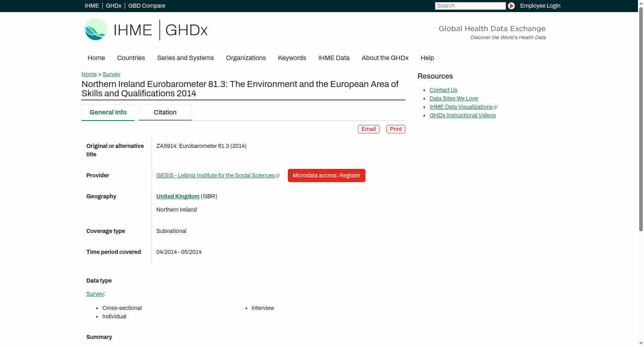The width and height of the screenshot is (644, 347).
Task: Open Organizations menu item
Action: pos(246,58)
